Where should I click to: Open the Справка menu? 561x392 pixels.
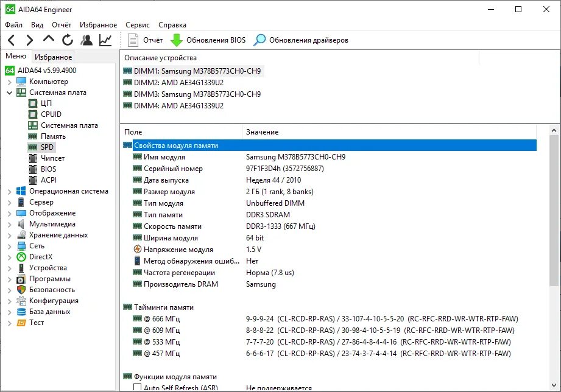click(x=172, y=25)
